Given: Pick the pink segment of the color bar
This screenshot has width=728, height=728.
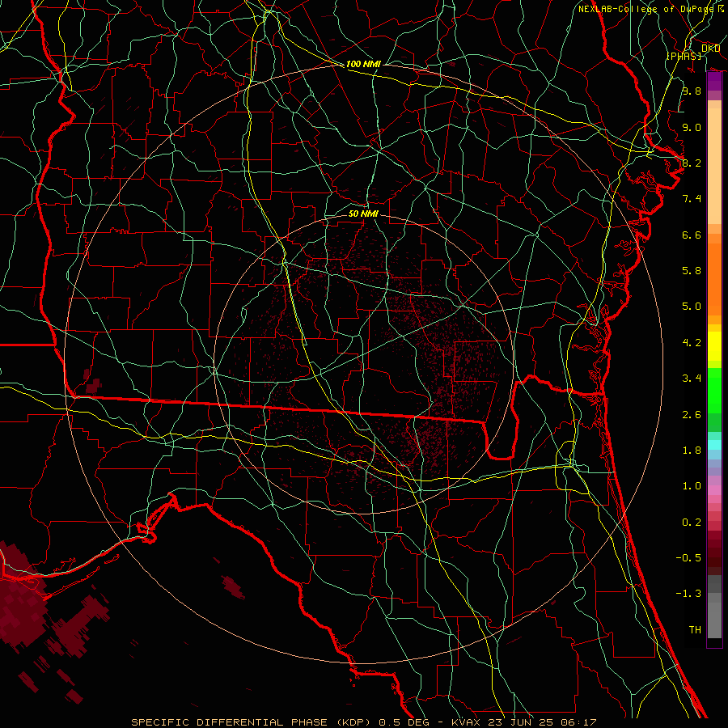Looking at the screenshot, I should pyautogui.click(x=714, y=490).
